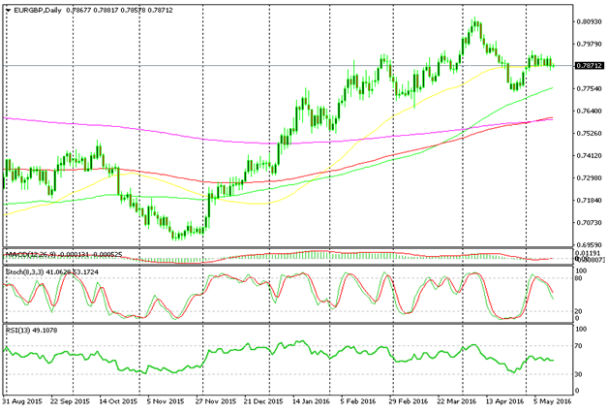Viewport: 614px width, 412px height.
Task: Click the triangle arrow beside EURGBP,Daily
Action: tap(9, 11)
